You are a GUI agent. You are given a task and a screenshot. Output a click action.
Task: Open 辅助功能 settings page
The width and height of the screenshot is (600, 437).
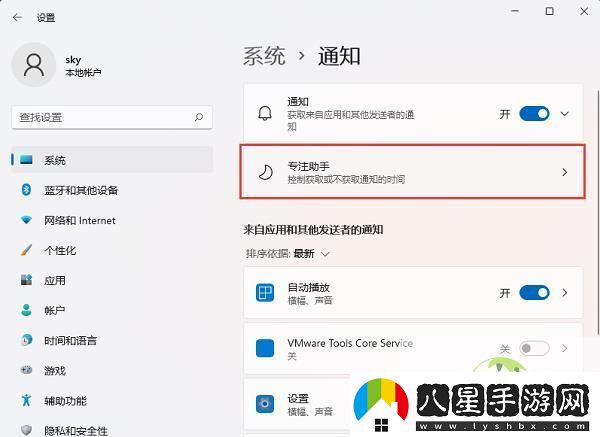(x=112, y=400)
